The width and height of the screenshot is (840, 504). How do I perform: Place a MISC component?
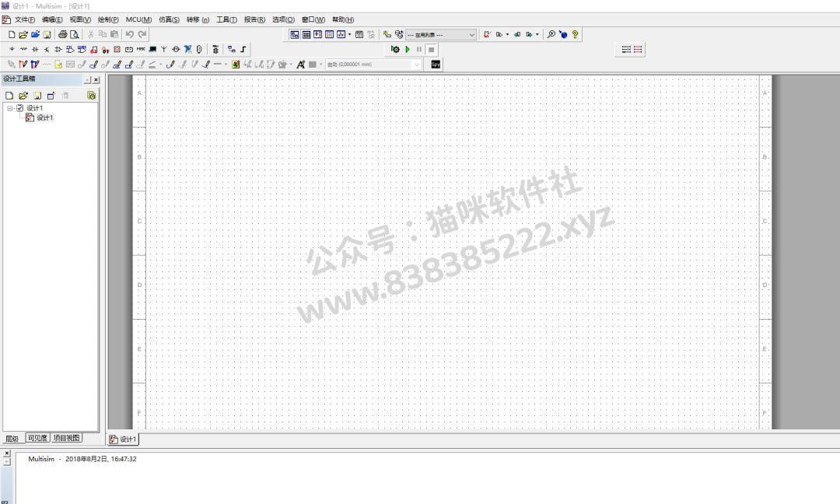click(141, 49)
